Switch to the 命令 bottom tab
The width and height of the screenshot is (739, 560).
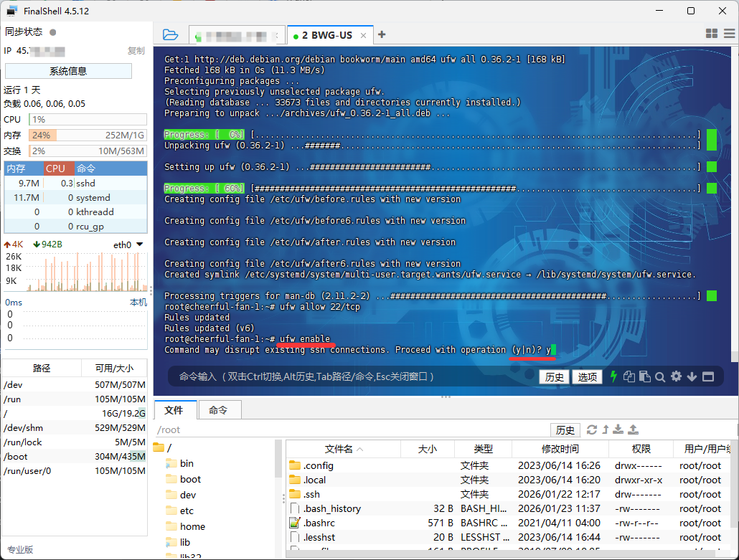pyautogui.click(x=218, y=410)
